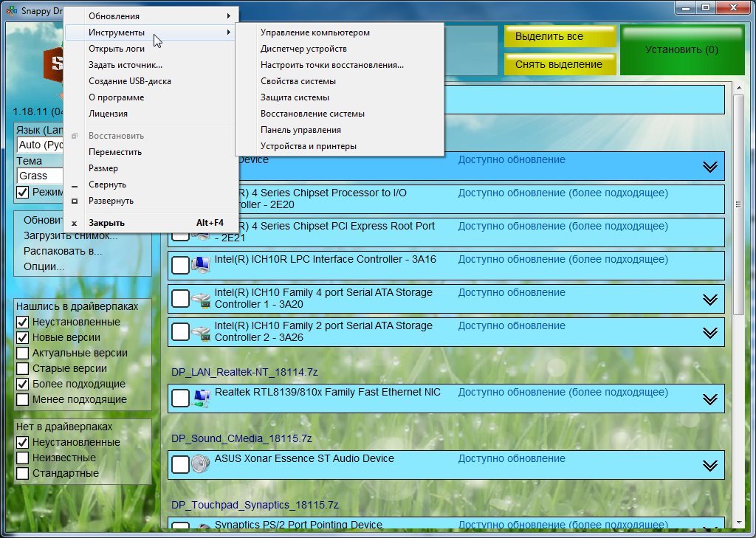
Task: Click the Realtek Ethernet NIC network icon
Action: point(200,399)
